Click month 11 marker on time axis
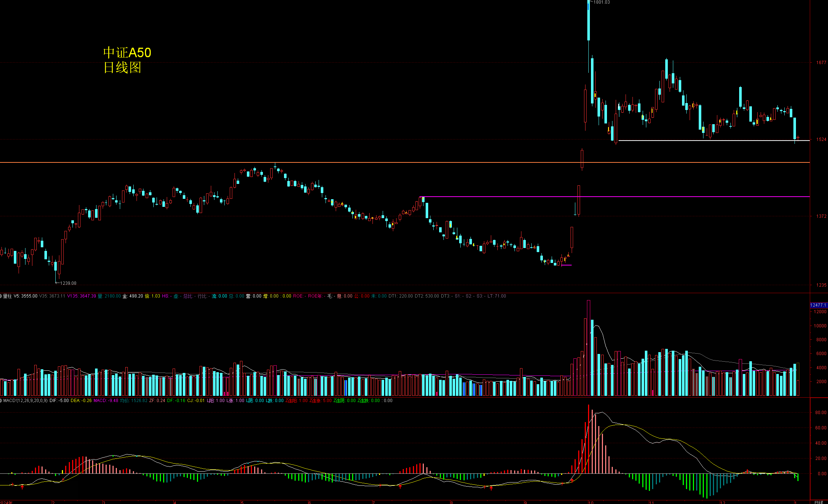828x504 pixels. click(651, 502)
